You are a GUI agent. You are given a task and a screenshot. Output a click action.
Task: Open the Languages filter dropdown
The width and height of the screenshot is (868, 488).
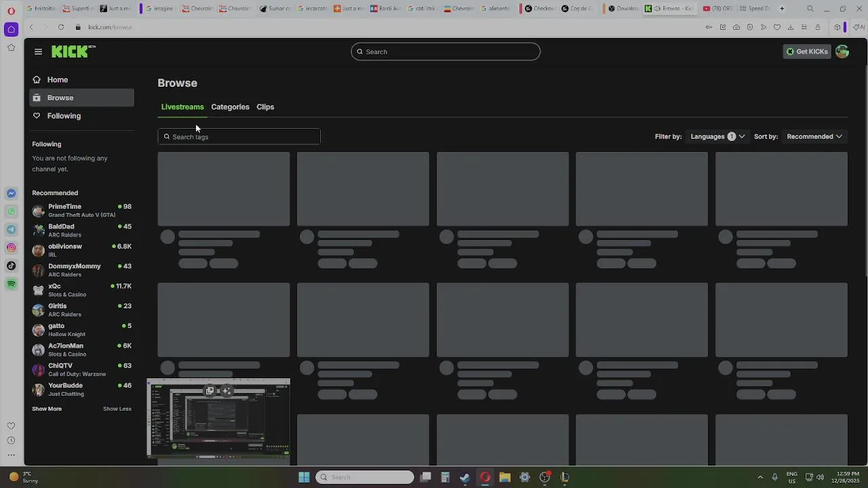[717, 136]
